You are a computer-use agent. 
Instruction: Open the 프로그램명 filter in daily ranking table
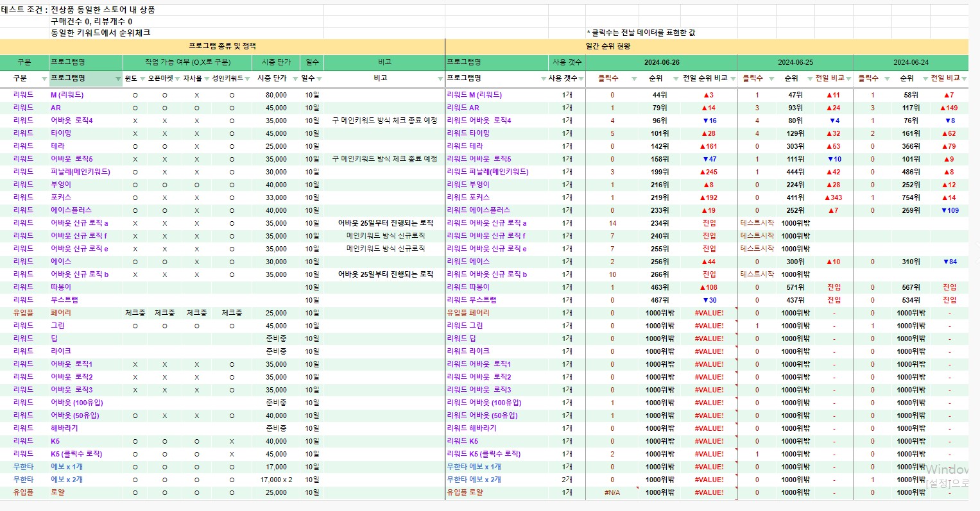(x=544, y=79)
